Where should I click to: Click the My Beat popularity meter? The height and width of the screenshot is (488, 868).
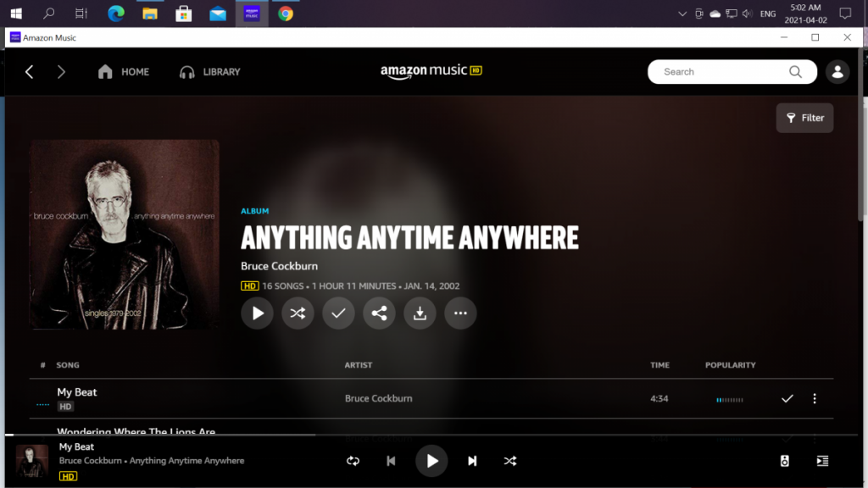click(x=730, y=400)
